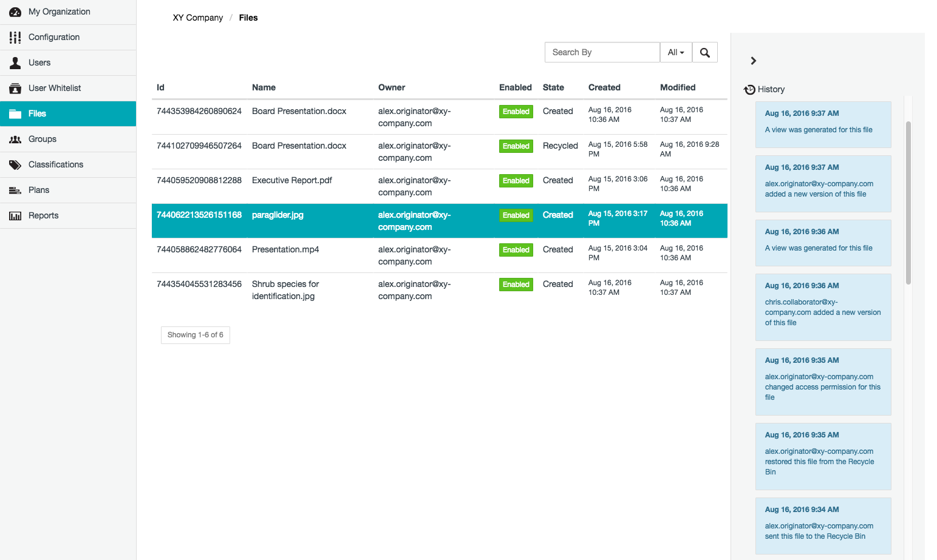The image size is (937, 560).
Task: Click the Users person icon
Action: coord(15,63)
